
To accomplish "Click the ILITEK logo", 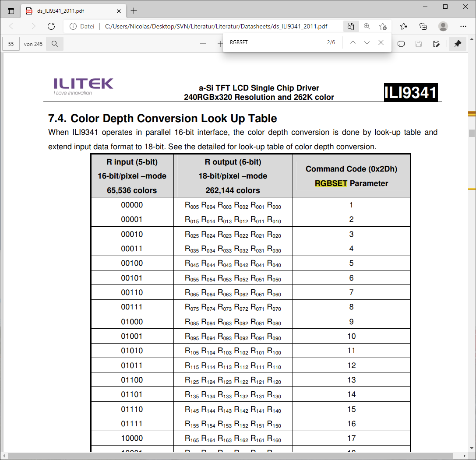I will pyautogui.click(x=83, y=87).
